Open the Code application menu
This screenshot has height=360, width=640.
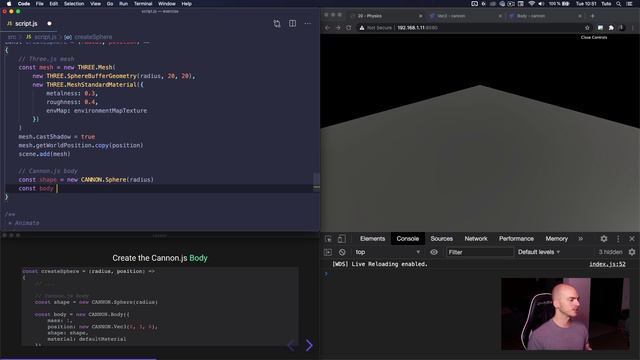point(24,4)
